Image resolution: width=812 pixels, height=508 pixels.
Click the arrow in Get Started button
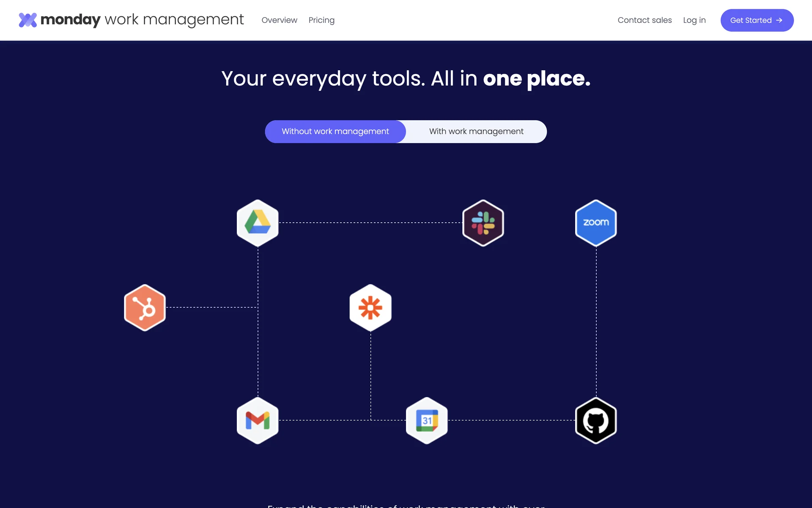coord(779,20)
